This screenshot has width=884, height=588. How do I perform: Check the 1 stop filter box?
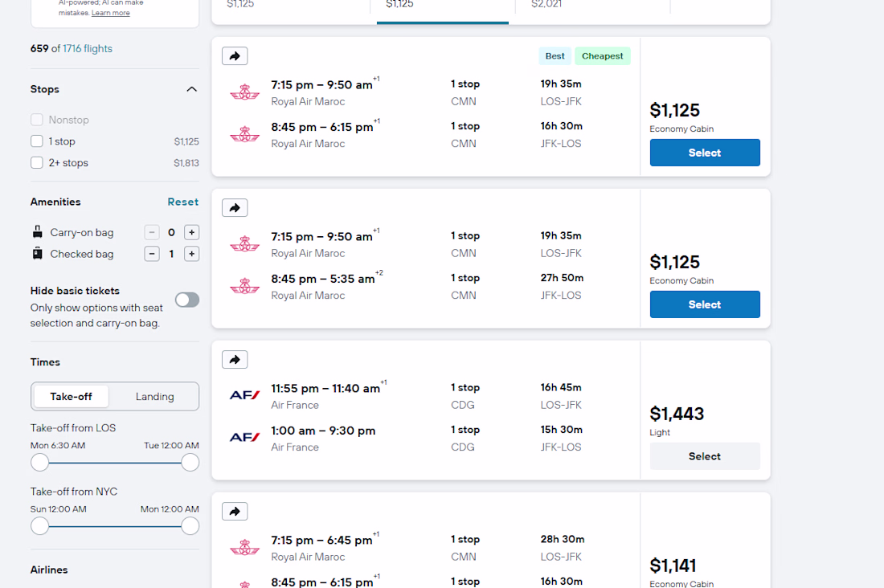37,141
